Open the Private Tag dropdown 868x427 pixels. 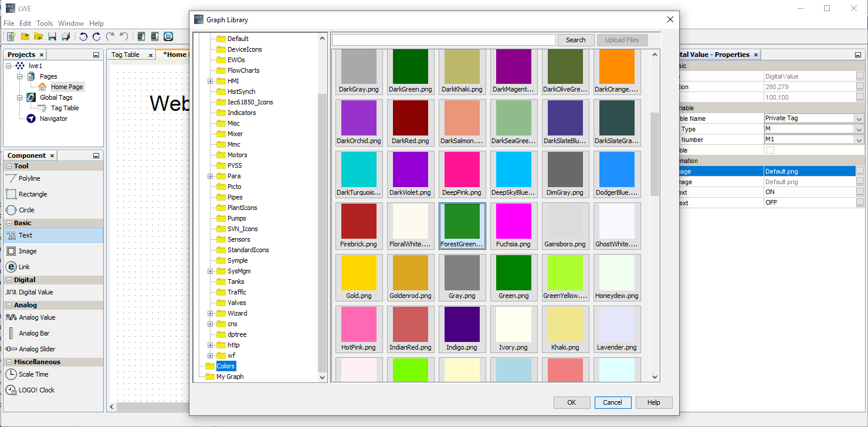click(x=859, y=118)
